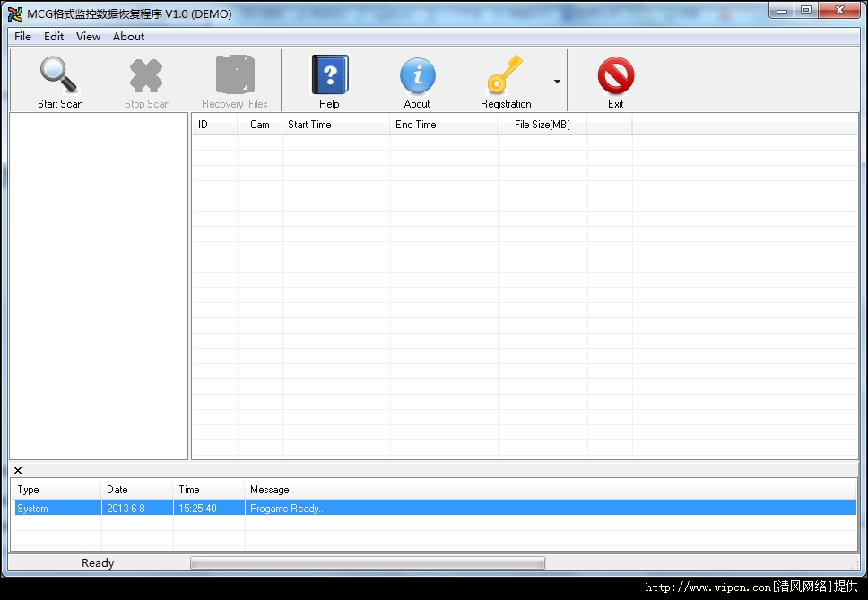Click the End Time column header
The image size is (868, 600).
[x=443, y=125]
